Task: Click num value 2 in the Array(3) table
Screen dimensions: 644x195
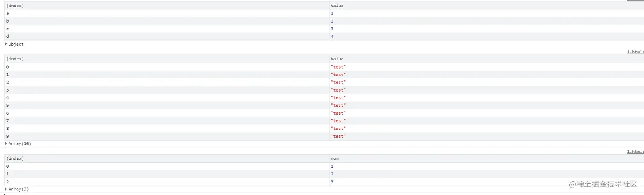Action: pos(332,174)
